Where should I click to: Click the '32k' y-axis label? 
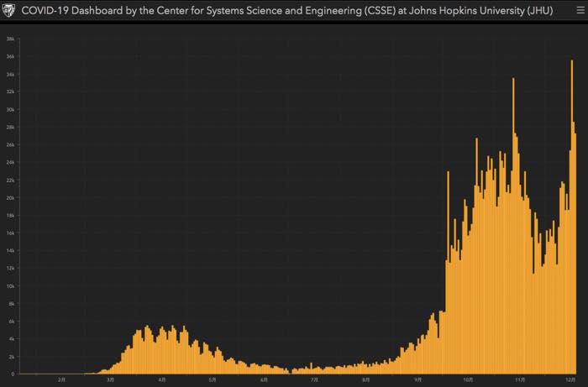pos(10,92)
